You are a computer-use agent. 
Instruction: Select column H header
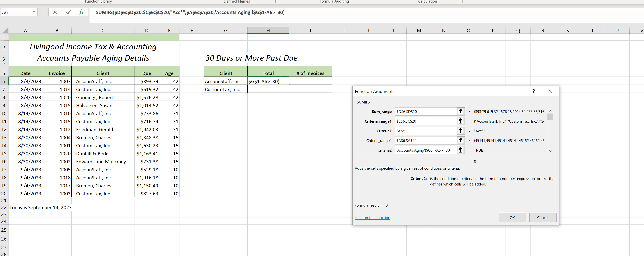[268, 30]
